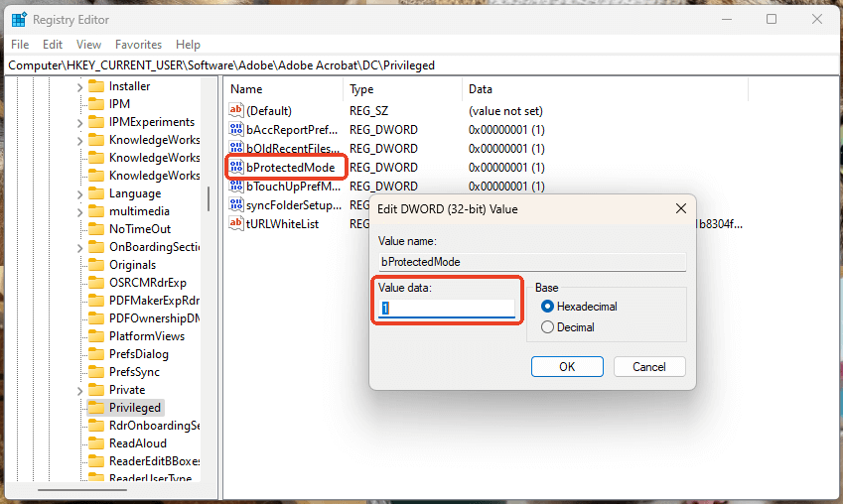
Task: Select the Hexadecimal base radio button
Action: pos(547,307)
